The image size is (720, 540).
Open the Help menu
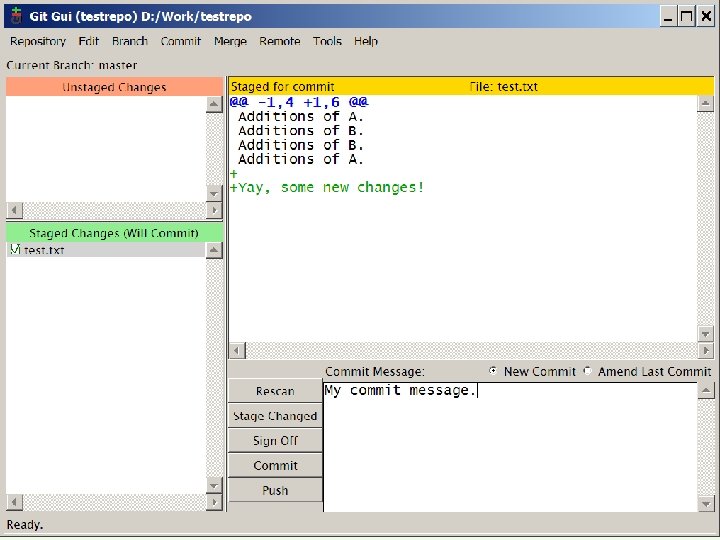[x=366, y=41]
